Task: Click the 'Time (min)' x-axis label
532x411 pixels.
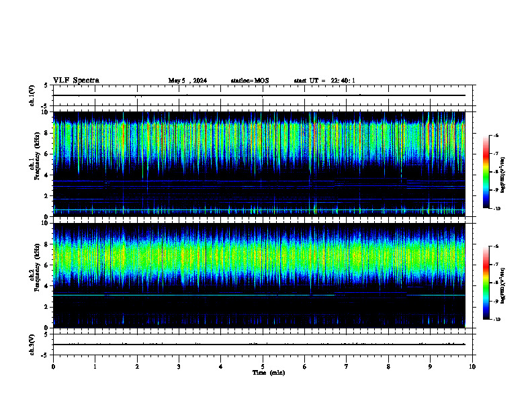Action: [x=269, y=373]
